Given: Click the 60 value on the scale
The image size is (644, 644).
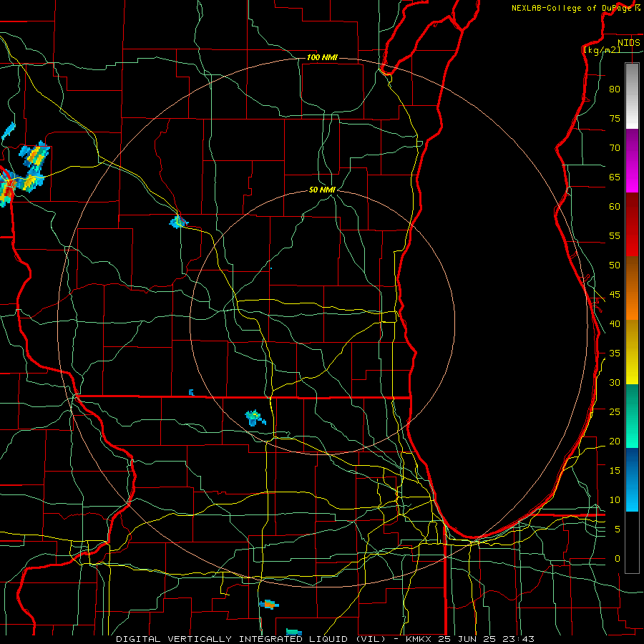Looking at the screenshot, I should coord(615,207).
